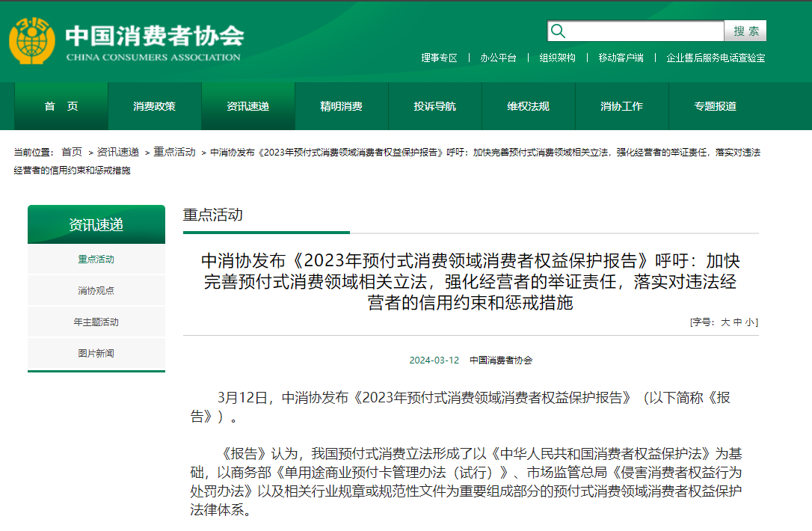Select 消协观点 in the left sidebar
Image resolution: width=812 pixels, height=531 pixels.
pyautogui.click(x=96, y=291)
